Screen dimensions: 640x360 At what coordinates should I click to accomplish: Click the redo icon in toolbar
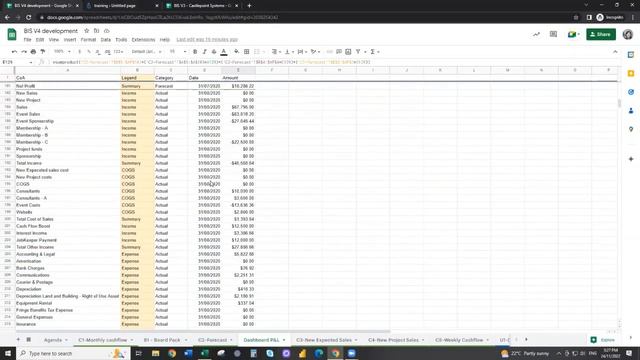(24, 52)
